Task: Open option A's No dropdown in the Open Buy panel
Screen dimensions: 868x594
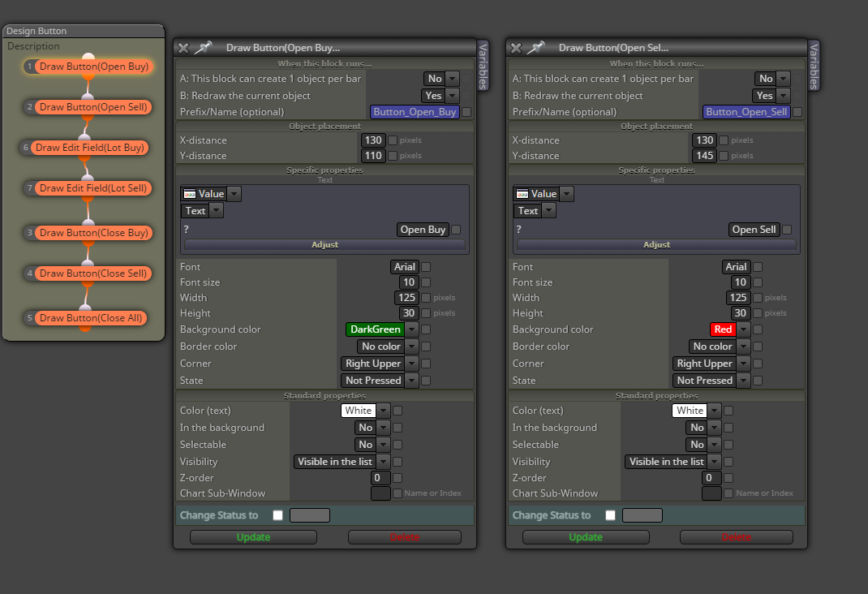Action: 453,79
